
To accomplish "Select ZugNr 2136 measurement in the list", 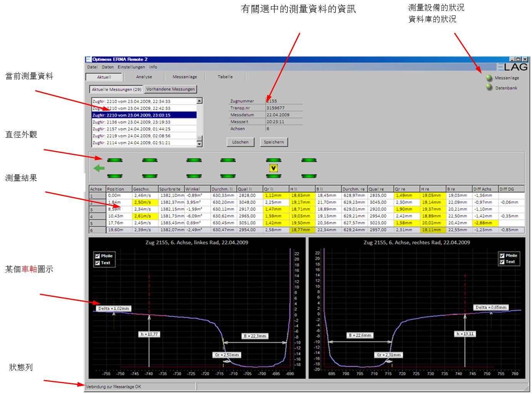I will 131,122.
